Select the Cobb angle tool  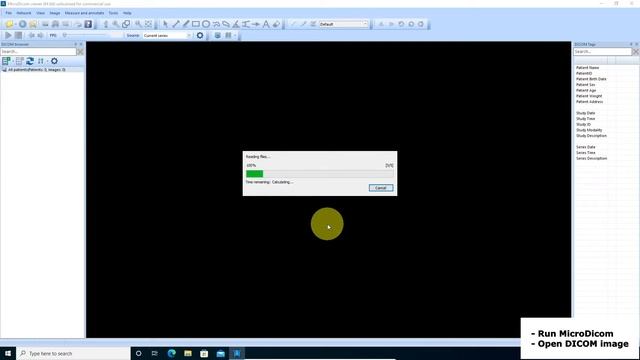coord(246,24)
